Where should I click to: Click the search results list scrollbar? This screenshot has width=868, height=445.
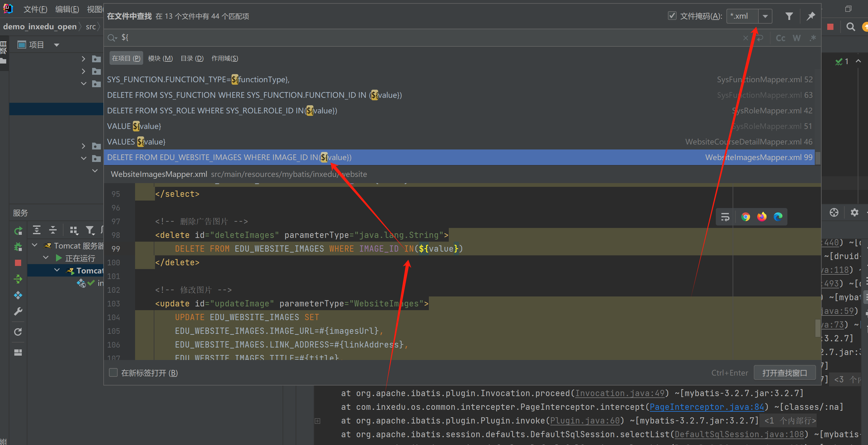(x=818, y=158)
